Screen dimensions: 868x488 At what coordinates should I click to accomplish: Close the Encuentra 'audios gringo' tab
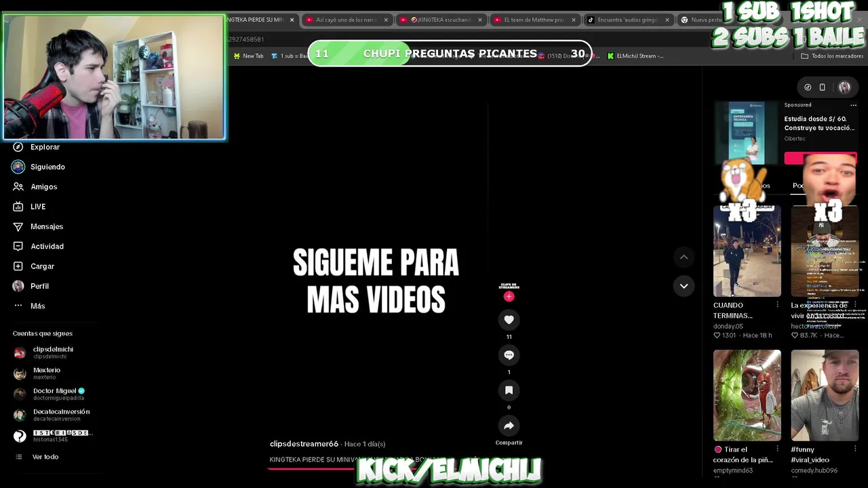(667, 20)
